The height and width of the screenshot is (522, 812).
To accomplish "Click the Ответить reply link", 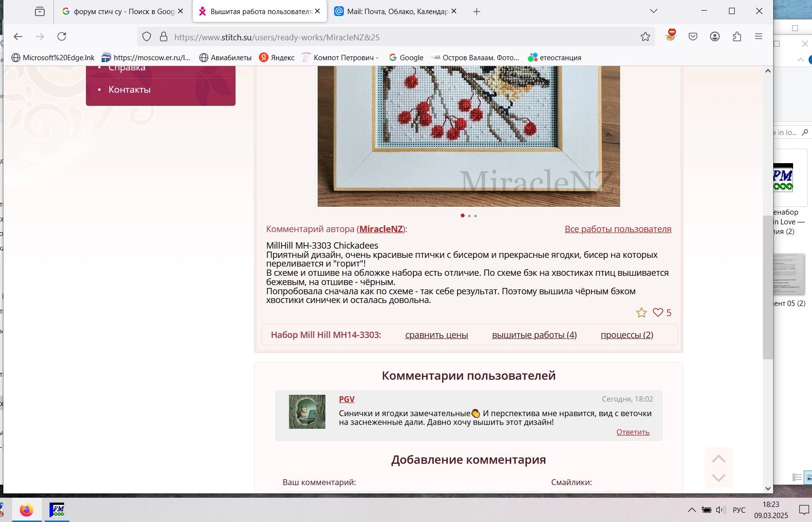I will click(632, 432).
